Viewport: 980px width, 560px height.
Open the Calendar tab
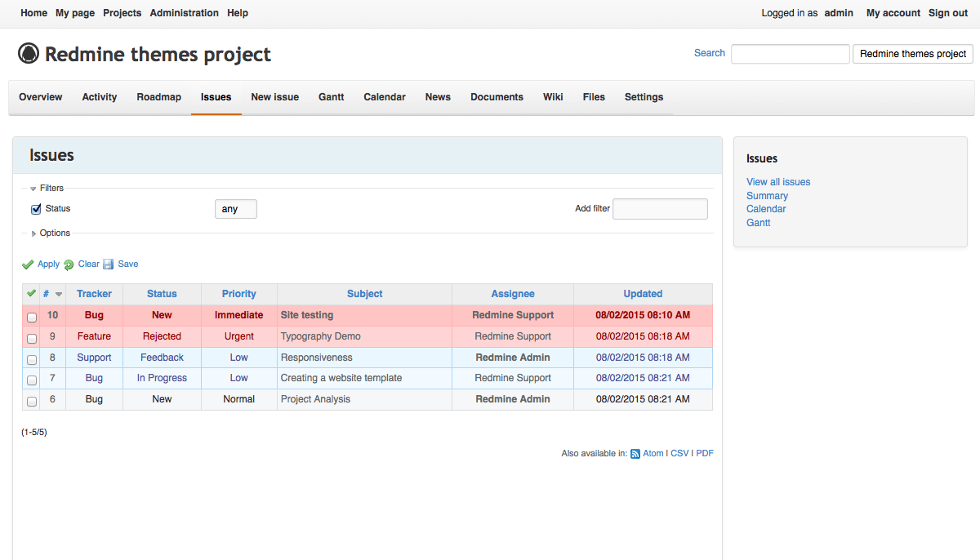point(385,97)
